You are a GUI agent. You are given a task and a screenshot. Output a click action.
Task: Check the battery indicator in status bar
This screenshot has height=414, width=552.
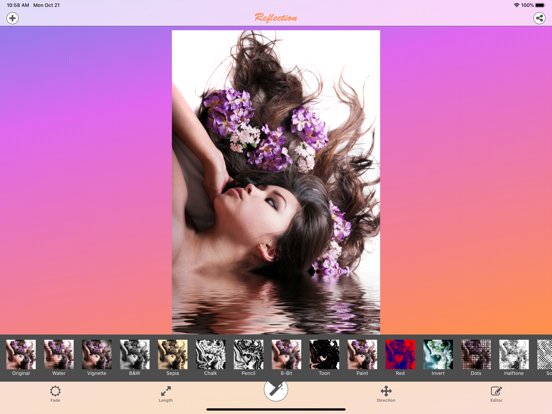540,5
